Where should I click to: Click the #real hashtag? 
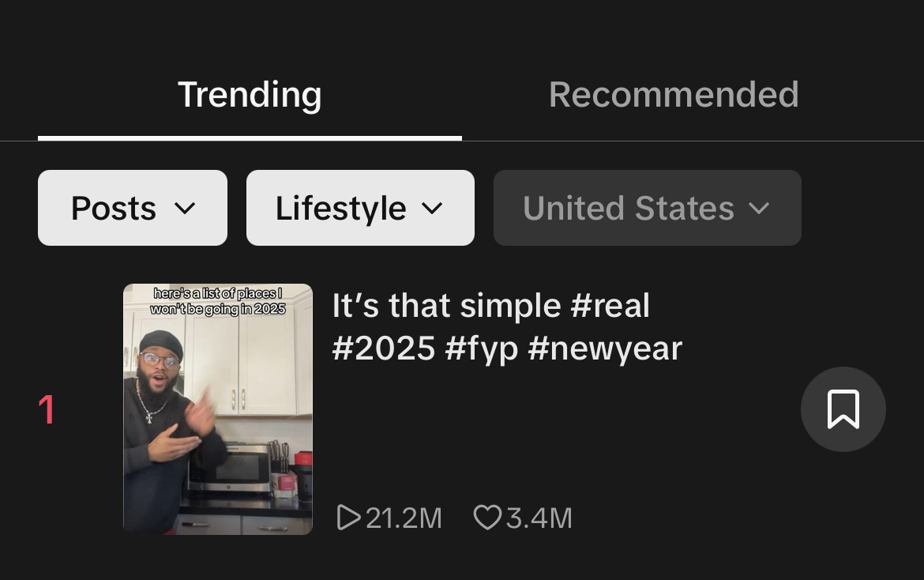tap(610, 306)
